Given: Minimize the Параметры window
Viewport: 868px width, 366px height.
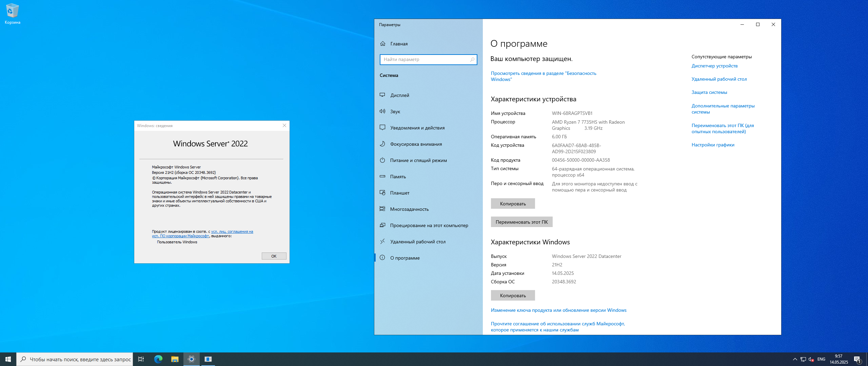Looking at the screenshot, I should tap(742, 24).
